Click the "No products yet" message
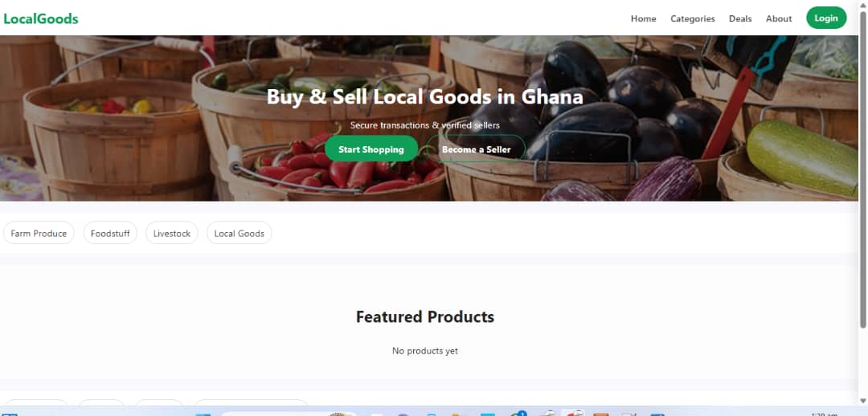 pos(424,351)
